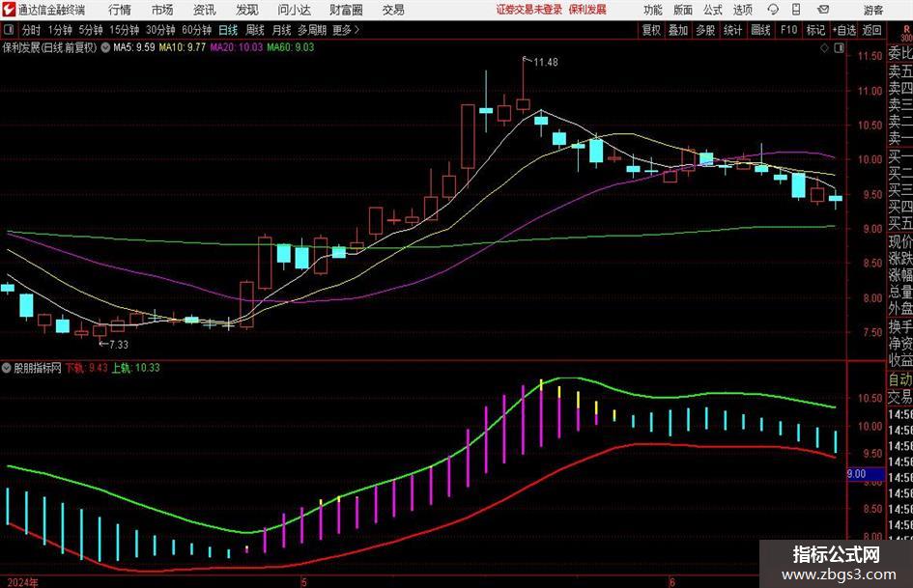Click the 股朋指标网 indicator name
Screen dimensions: 913x588
click(x=38, y=368)
